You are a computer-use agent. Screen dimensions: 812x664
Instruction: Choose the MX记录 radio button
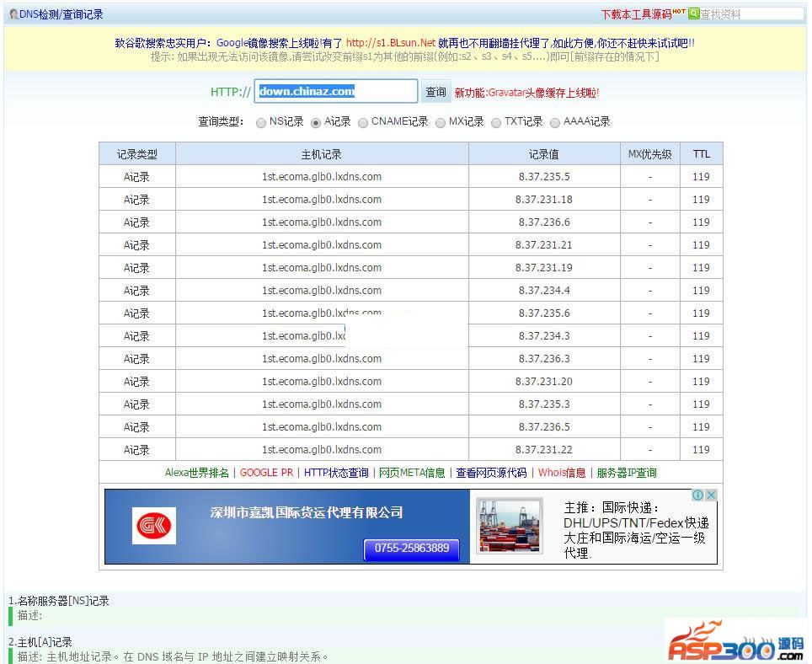(441, 122)
